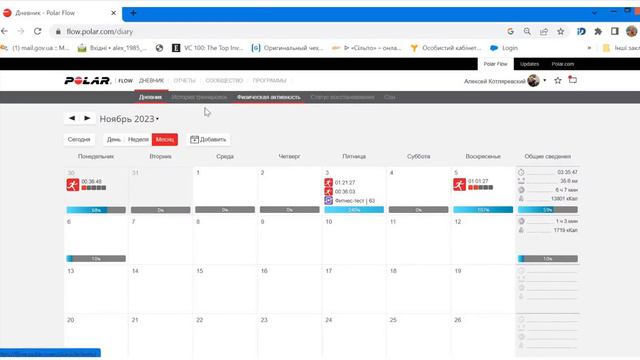Open the Polar.com top bar link
This screenshot has width=640, height=360.
562,64
